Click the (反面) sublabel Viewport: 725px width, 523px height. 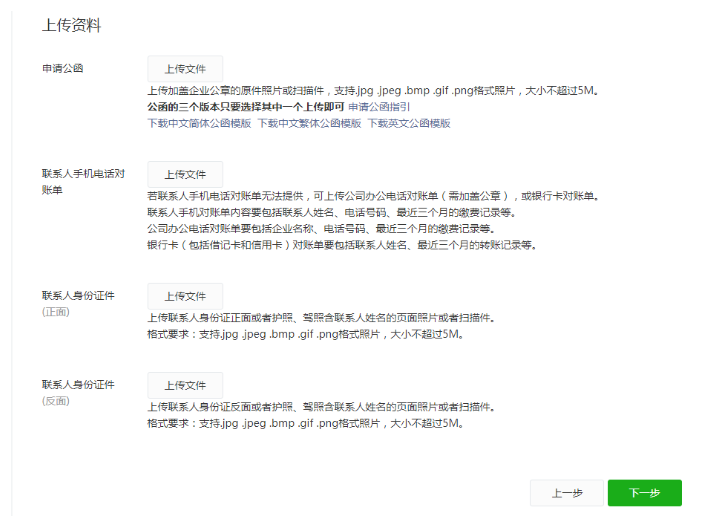55,401
